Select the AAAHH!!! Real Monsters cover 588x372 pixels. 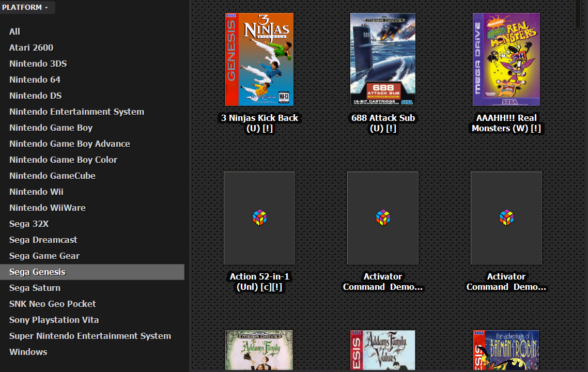[506, 59]
